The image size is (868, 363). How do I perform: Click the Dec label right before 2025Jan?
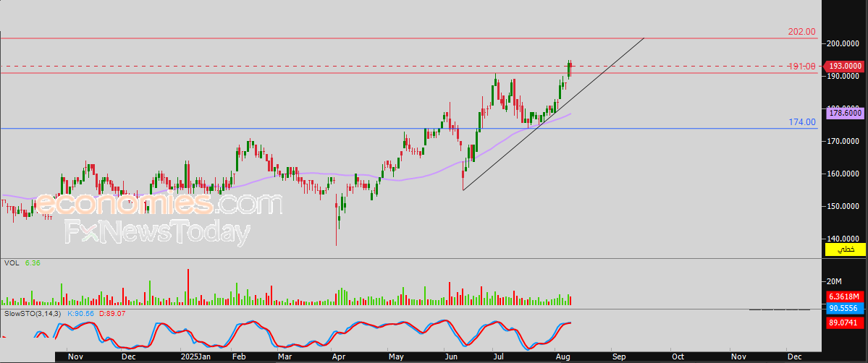point(128,357)
